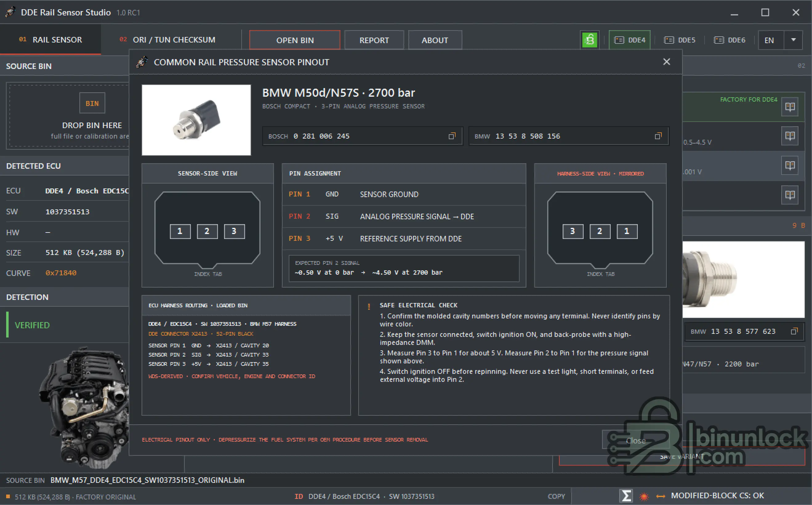The width and height of the screenshot is (812, 505).
Task: Expand the language dropdown arrow
Action: click(x=793, y=40)
